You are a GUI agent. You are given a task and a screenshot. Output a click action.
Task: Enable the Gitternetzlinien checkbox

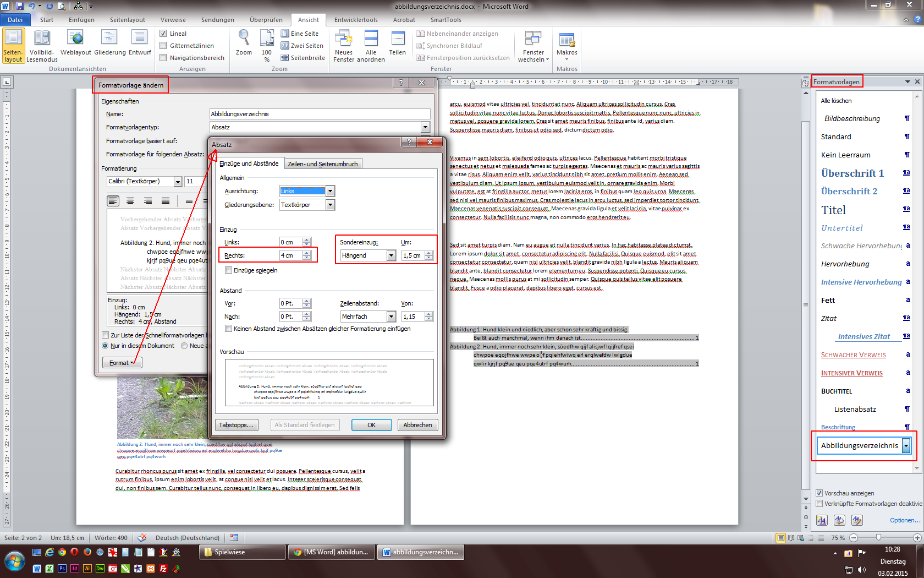163,46
